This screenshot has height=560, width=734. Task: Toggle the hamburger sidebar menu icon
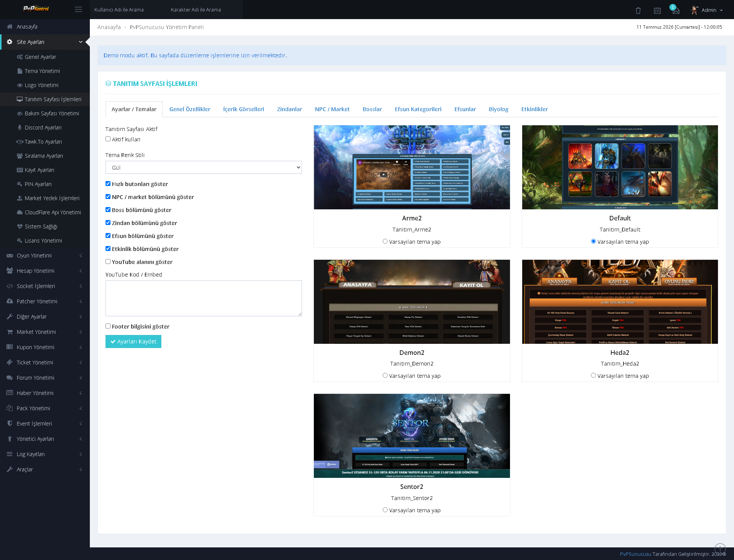78,10
